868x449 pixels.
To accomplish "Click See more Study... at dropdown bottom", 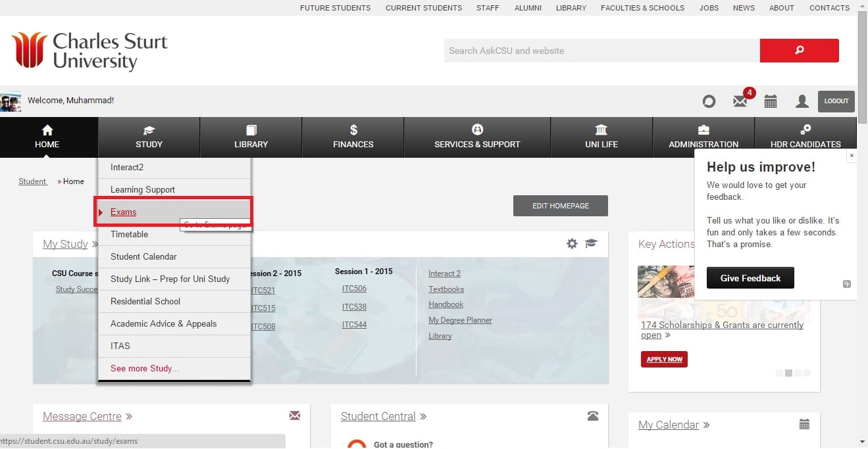I will click(x=174, y=368).
